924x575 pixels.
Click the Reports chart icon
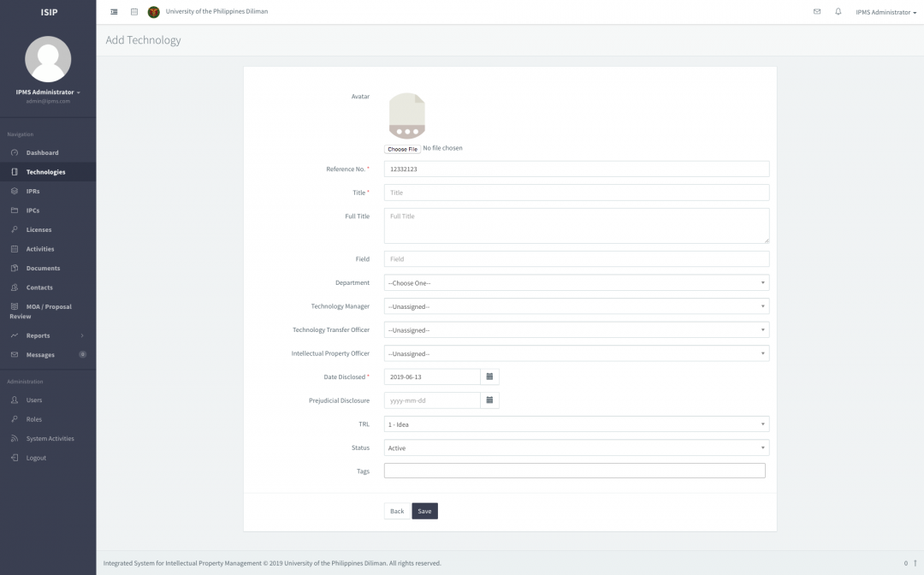pos(15,335)
